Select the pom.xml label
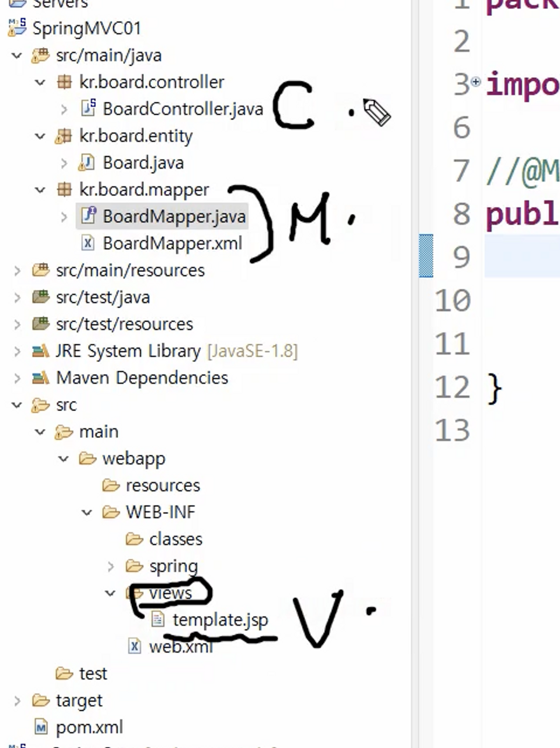Viewport: 560px width, 748px height. 90,728
